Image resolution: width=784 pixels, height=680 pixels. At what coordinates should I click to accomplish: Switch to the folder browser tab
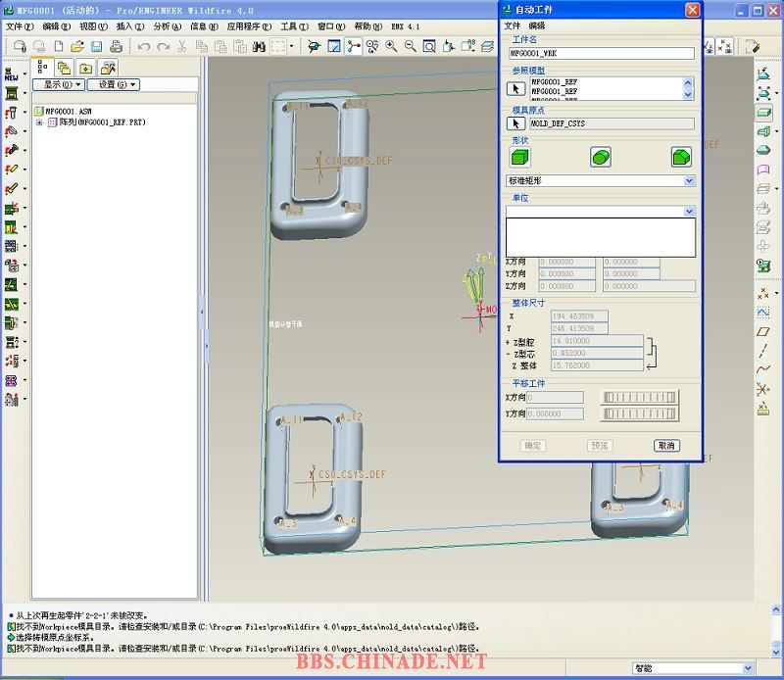pos(64,68)
